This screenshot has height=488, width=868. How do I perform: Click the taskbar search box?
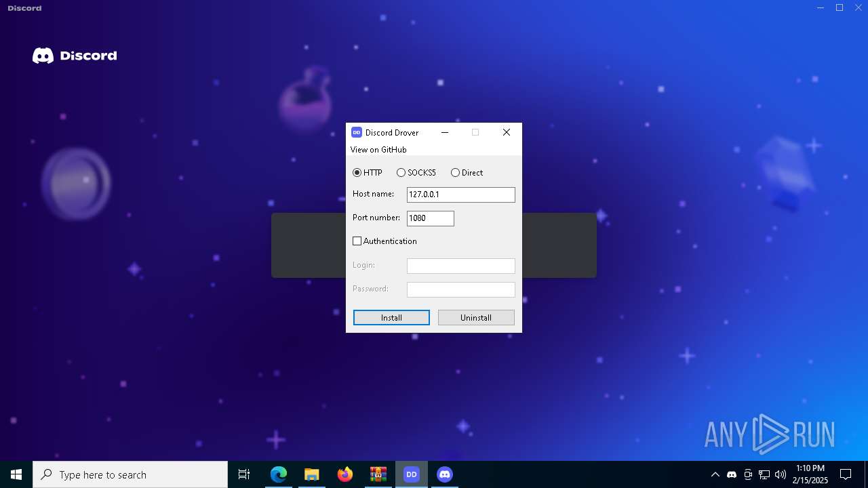[x=130, y=474]
